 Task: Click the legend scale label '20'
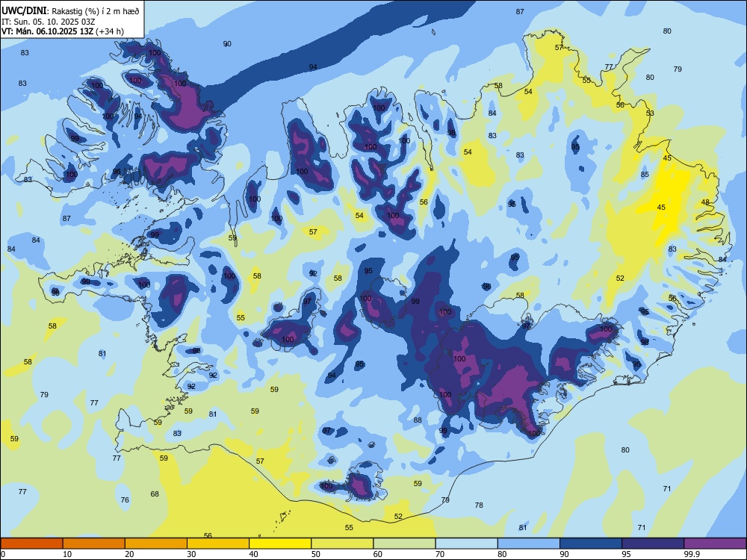(x=129, y=554)
